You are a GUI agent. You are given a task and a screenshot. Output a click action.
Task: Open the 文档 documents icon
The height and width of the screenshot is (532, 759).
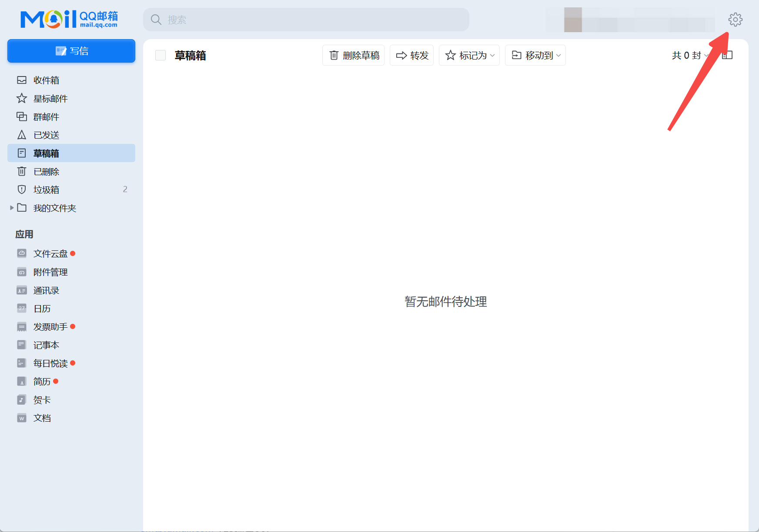pos(22,418)
